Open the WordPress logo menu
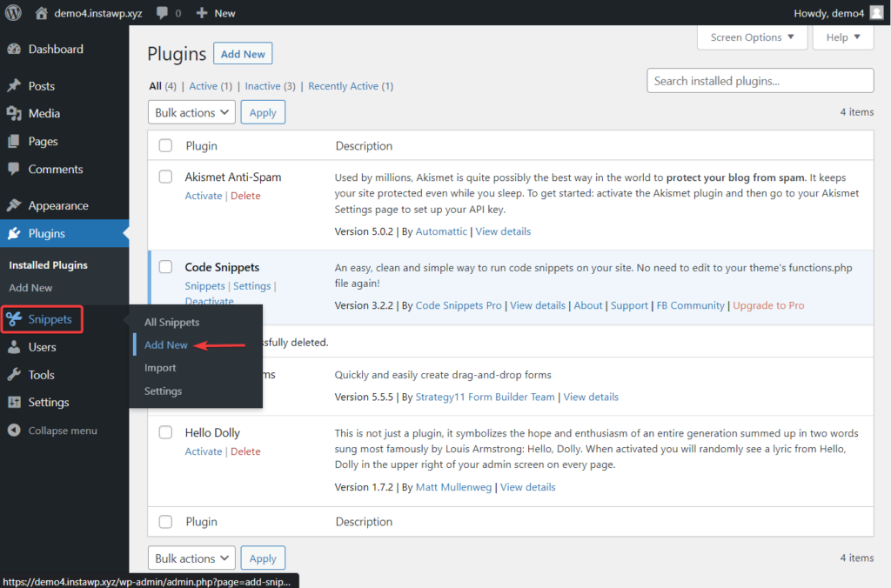891x588 pixels. coord(13,12)
